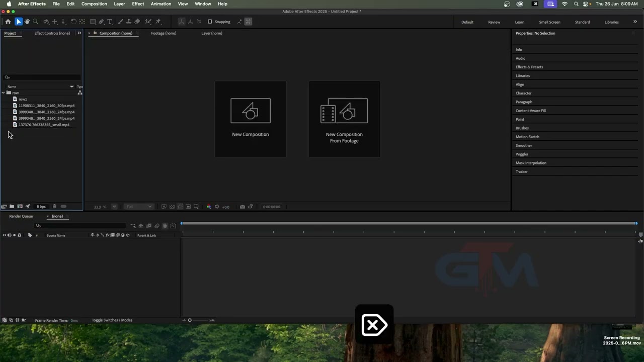Select the Hand tool
Viewport: 644px width, 362px height.
pos(27,22)
